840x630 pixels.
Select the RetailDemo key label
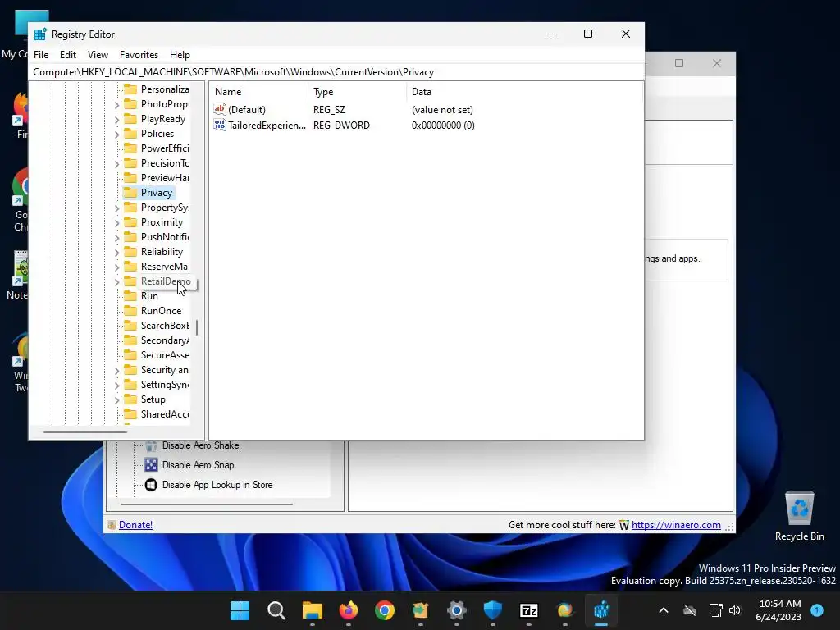point(166,281)
